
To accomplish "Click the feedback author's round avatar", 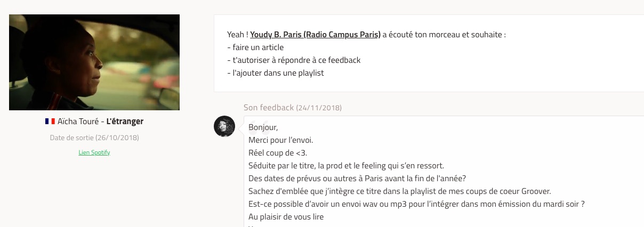I will (224, 126).
